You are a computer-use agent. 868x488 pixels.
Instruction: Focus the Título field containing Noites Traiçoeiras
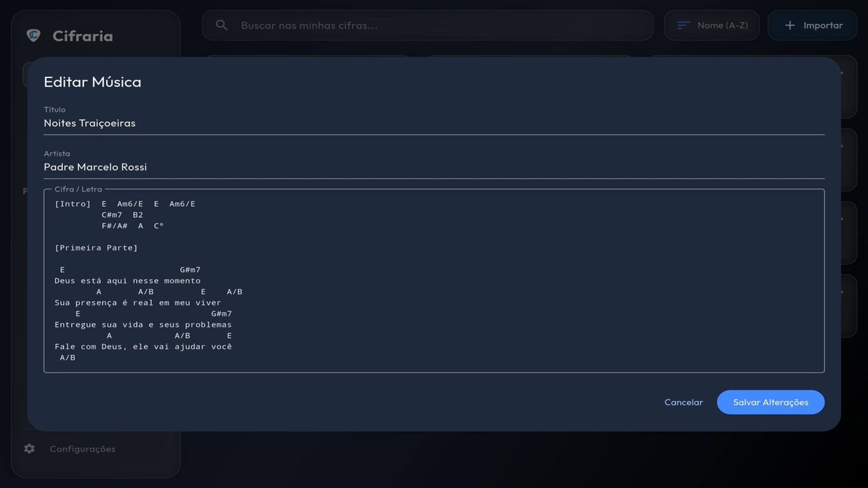(x=434, y=123)
